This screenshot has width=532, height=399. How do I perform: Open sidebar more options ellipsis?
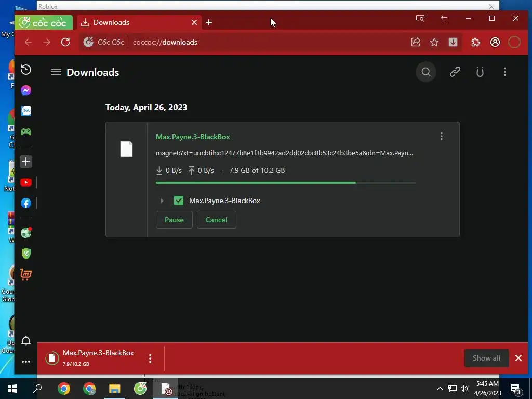click(x=26, y=362)
